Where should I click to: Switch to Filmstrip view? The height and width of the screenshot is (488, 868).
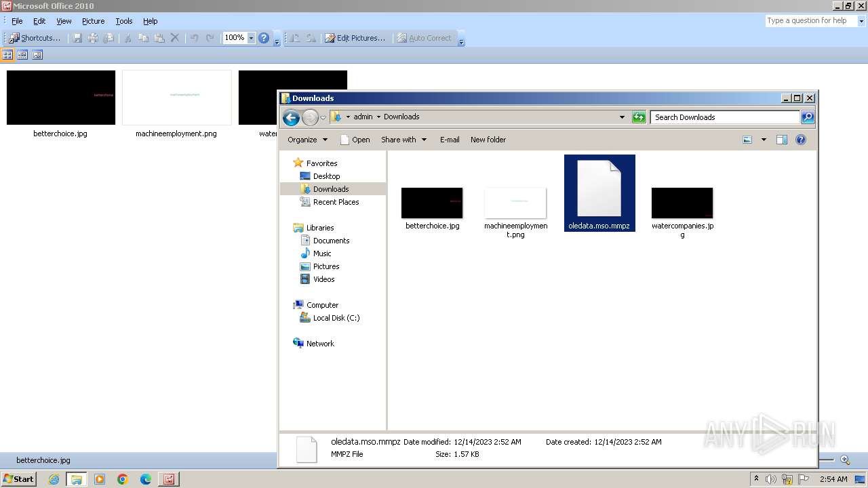click(x=22, y=55)
